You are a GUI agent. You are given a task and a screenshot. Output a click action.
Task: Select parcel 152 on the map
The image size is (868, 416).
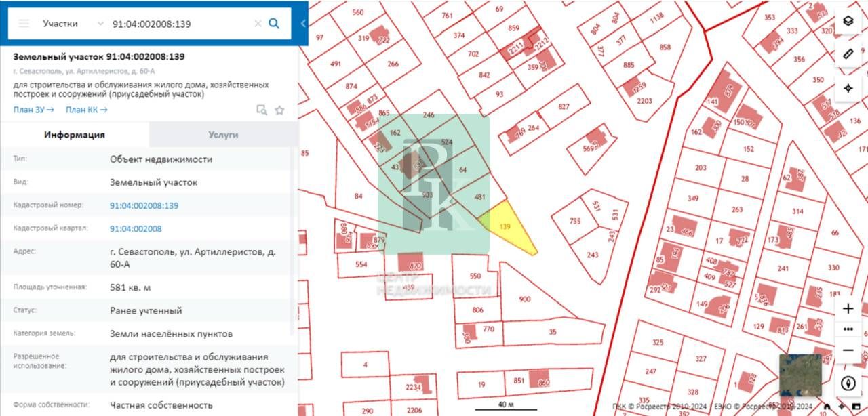748,149
